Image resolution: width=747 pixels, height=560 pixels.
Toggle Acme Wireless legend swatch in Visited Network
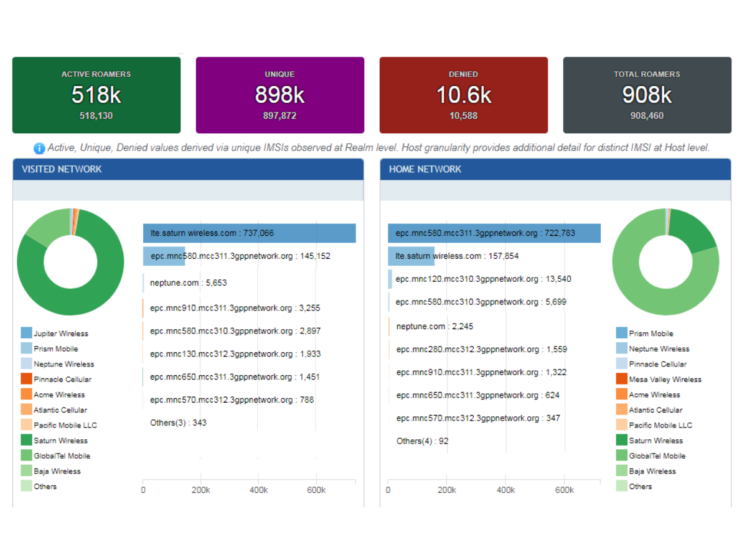click(26, 394)
